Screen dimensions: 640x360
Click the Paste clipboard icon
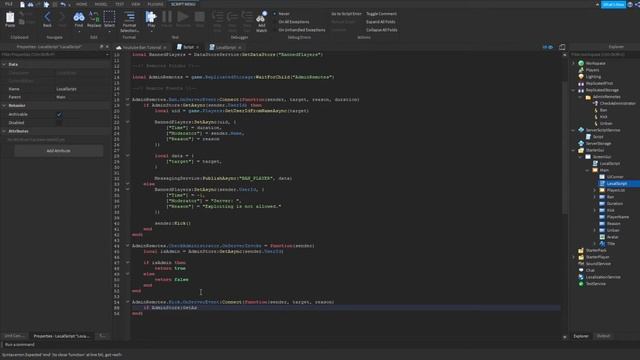[10, 17]
